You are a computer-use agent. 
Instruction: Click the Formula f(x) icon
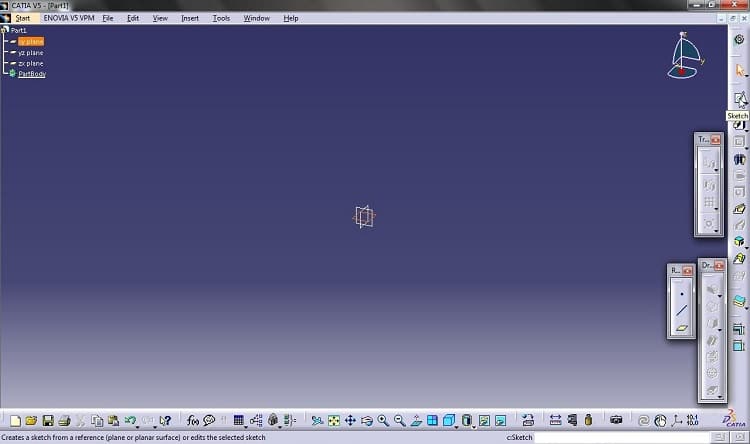click(x=193, y=421)
